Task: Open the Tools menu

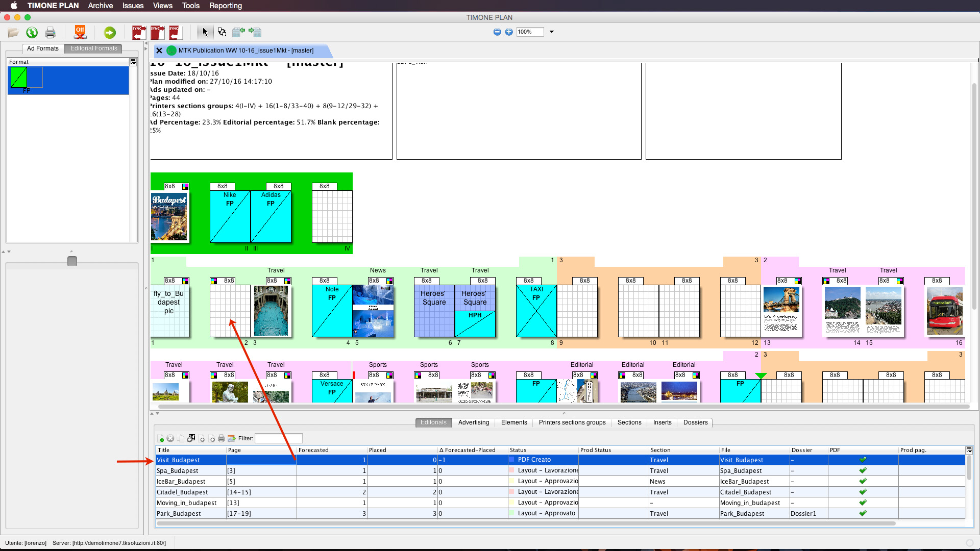Action: pos(190,6)
